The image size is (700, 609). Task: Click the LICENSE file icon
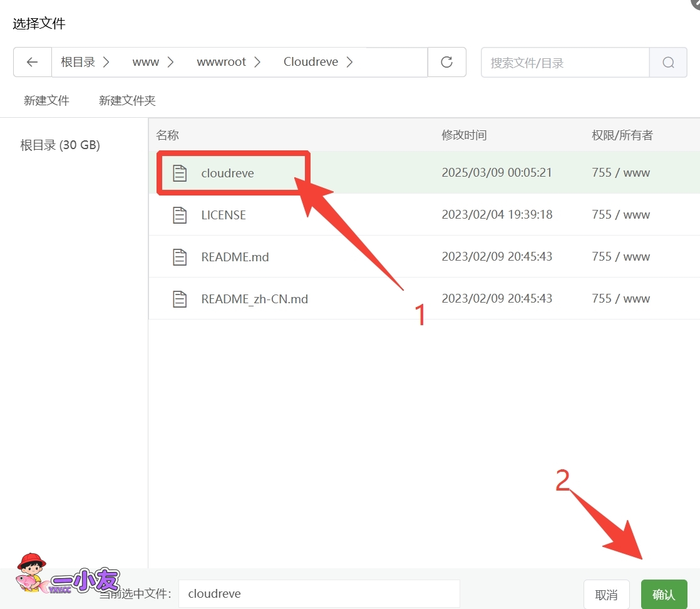(x=180, y=215)
